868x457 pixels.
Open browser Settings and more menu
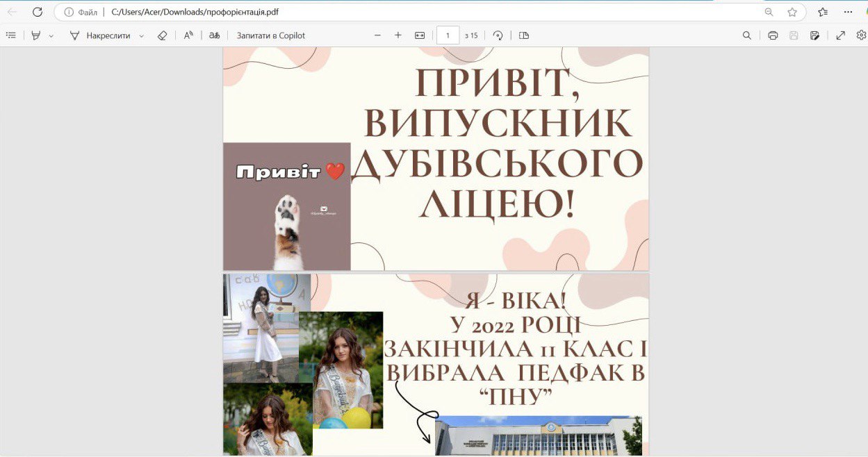(x=848, y=12)
